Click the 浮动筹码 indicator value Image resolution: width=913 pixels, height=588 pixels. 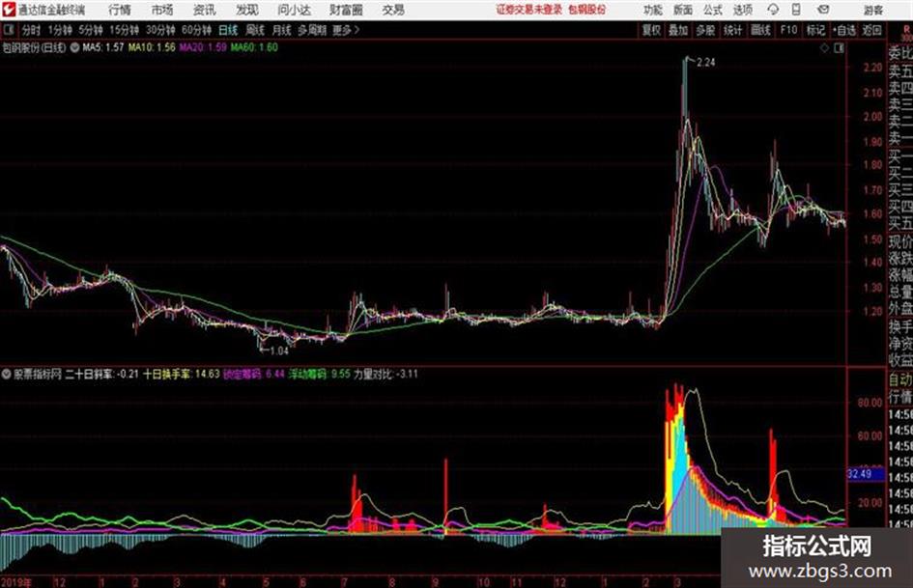319,374
